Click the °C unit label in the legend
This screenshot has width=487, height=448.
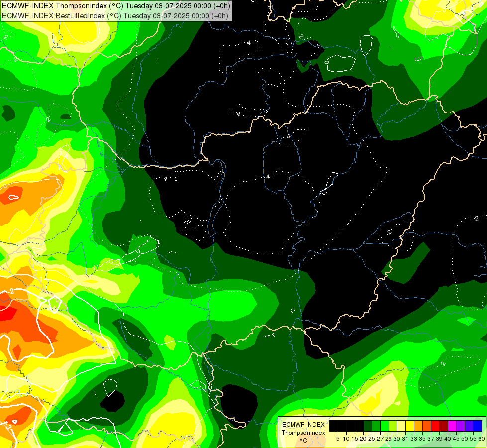tap(304, 440)
